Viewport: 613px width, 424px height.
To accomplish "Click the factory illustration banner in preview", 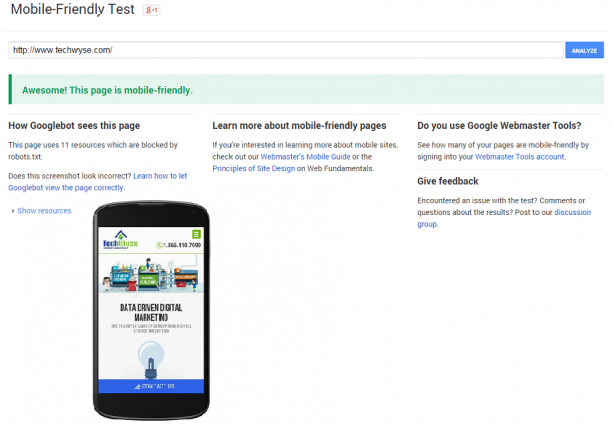I will click(x=150, y=274).
